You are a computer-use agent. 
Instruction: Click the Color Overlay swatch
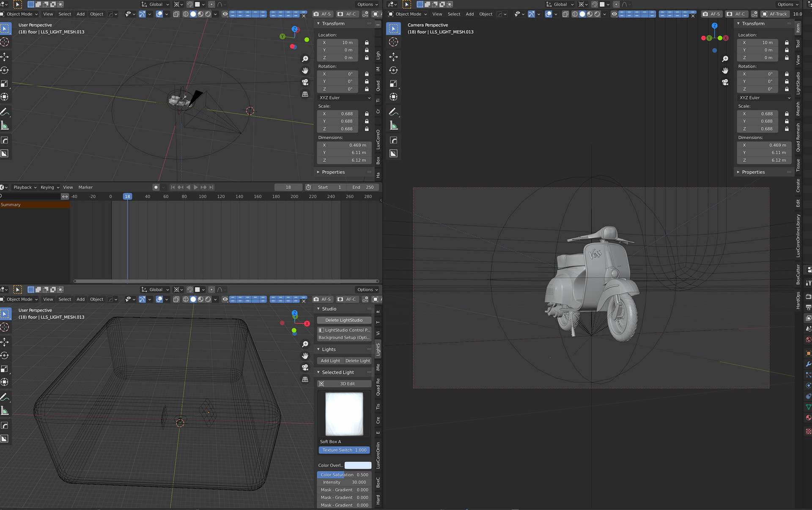click(358, 465)
